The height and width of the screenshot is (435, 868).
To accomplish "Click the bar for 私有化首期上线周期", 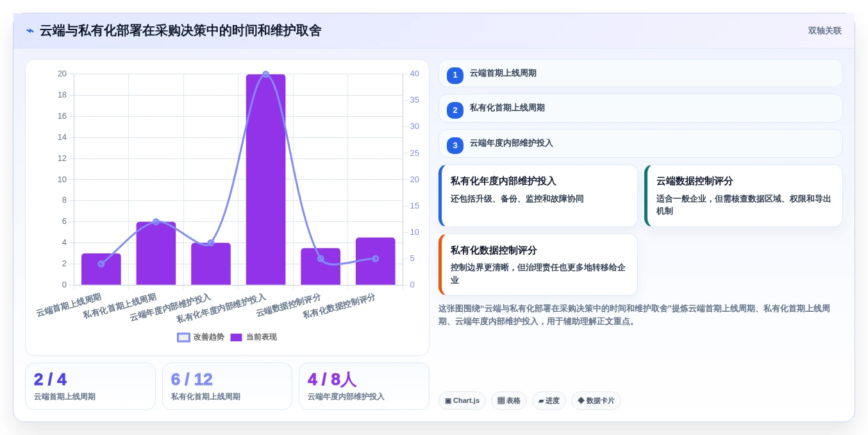I will pyautogui.click(x=156, y=253).
